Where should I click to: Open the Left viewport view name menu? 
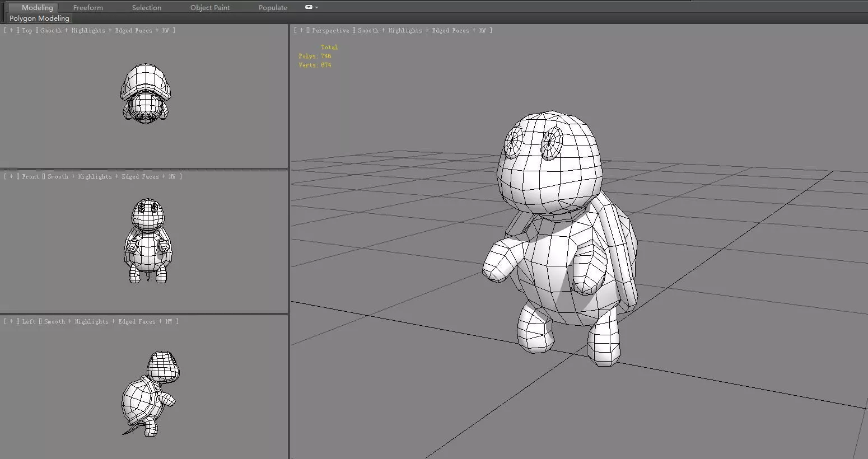click(x=29, y=321)
